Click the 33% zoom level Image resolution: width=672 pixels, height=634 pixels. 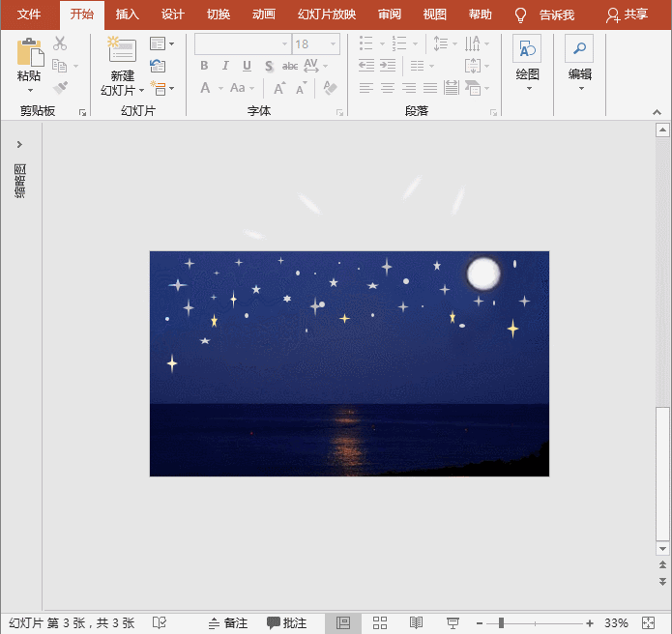click(616, 622)
